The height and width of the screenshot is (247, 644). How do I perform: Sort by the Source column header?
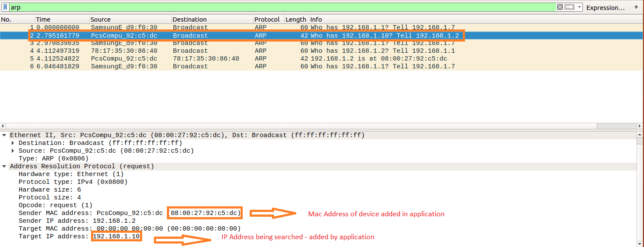coord(130,19)
